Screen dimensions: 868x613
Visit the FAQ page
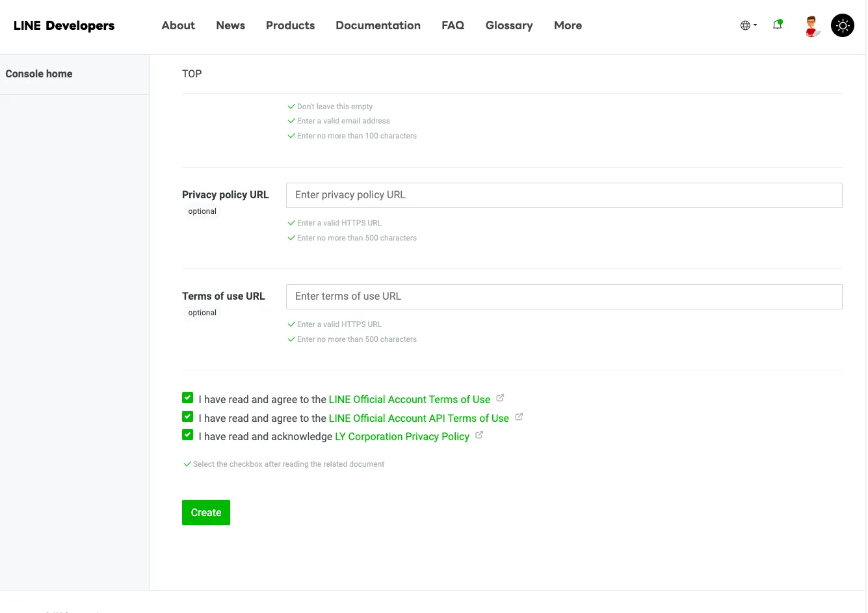pos(453,25)
